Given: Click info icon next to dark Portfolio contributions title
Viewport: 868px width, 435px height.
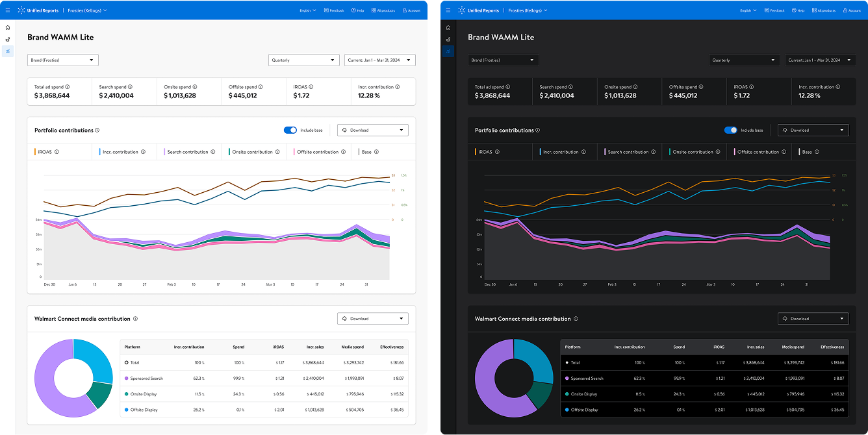Looking at the screenshot, I should pyautogui.click(x=538, y=130).
